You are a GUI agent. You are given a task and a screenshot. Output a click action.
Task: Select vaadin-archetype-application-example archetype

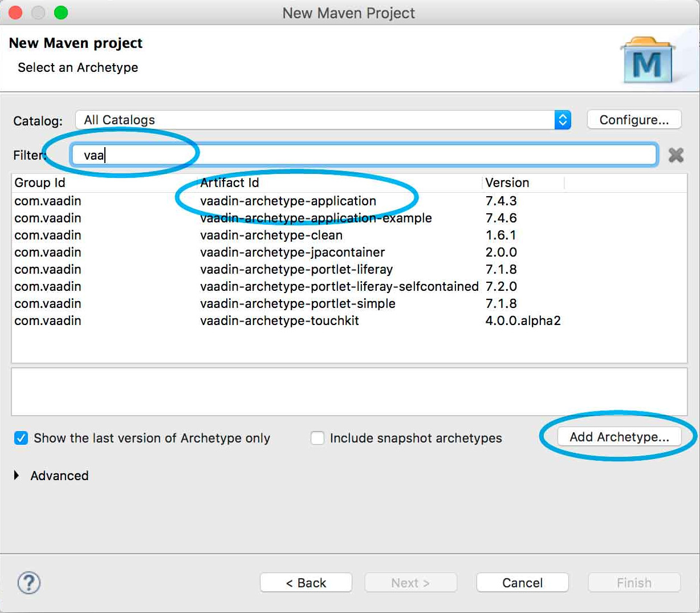coord(349,218)
